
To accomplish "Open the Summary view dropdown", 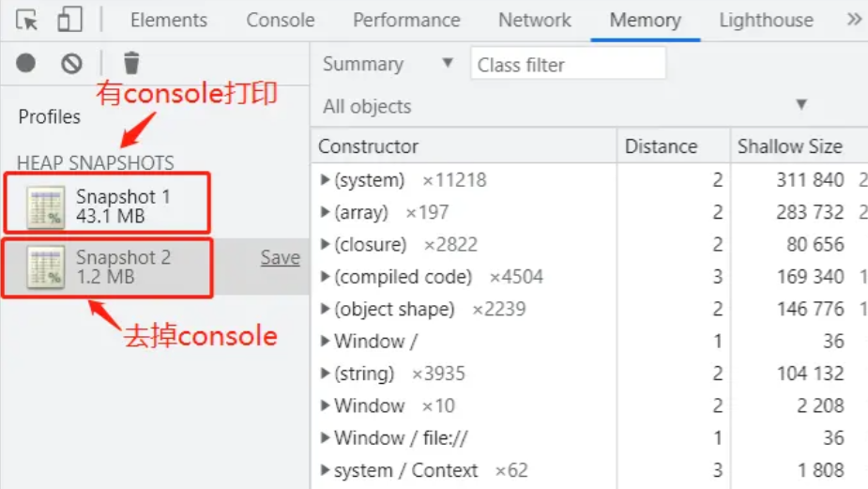I will pyautogui.click(x=388, y=64).
